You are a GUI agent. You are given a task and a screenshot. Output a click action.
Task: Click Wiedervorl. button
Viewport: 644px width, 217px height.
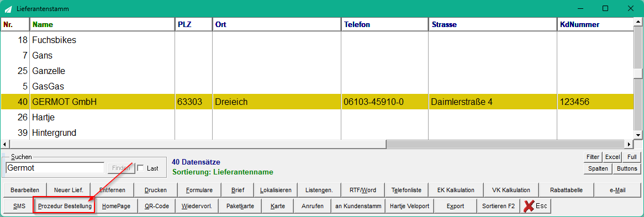click(197, 206)
